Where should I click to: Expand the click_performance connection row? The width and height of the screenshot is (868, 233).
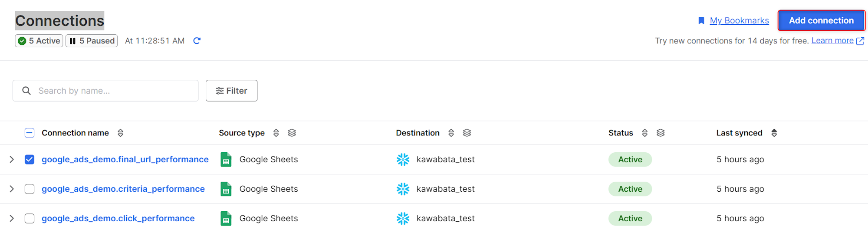coord(12,219)
